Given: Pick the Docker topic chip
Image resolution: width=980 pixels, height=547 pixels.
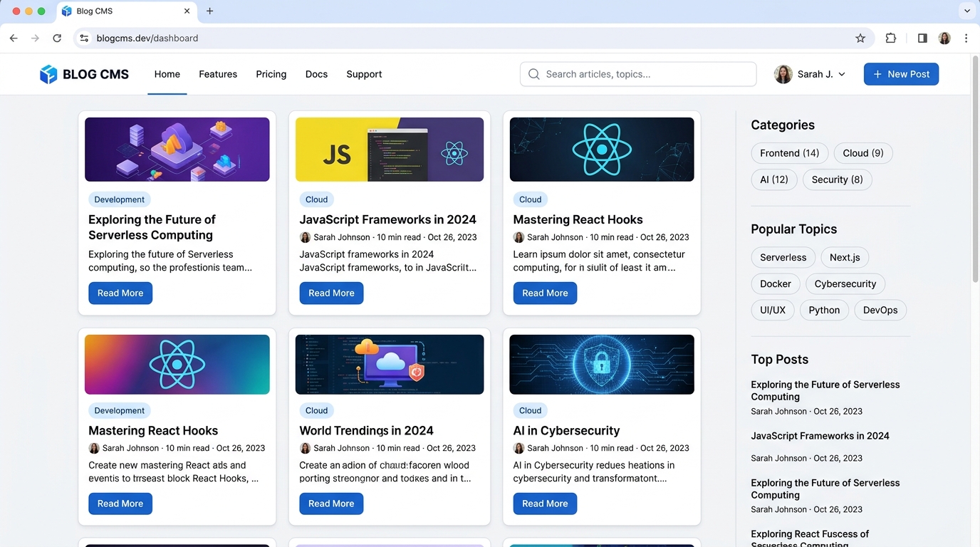Looking at the screenshot, I should (776, 283).
